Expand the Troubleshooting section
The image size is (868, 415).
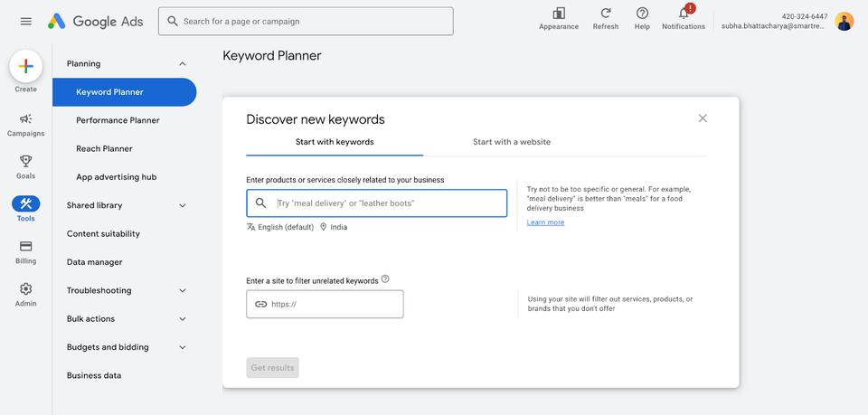(x=183, y=290)
